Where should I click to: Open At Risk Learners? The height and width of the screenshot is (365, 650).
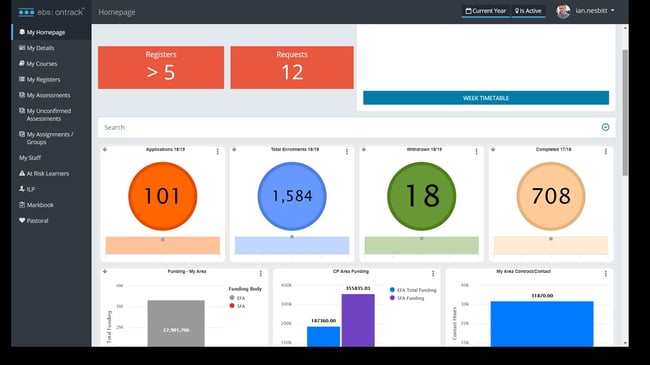pos(48,174)
